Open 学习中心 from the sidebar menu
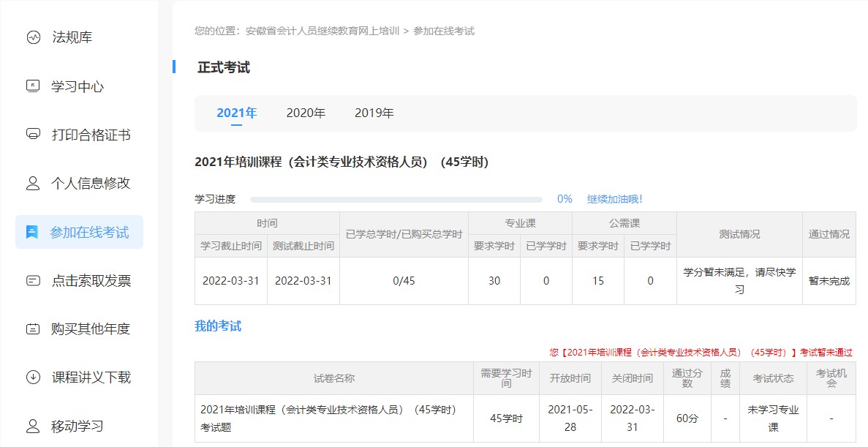 tap(78, 86)
